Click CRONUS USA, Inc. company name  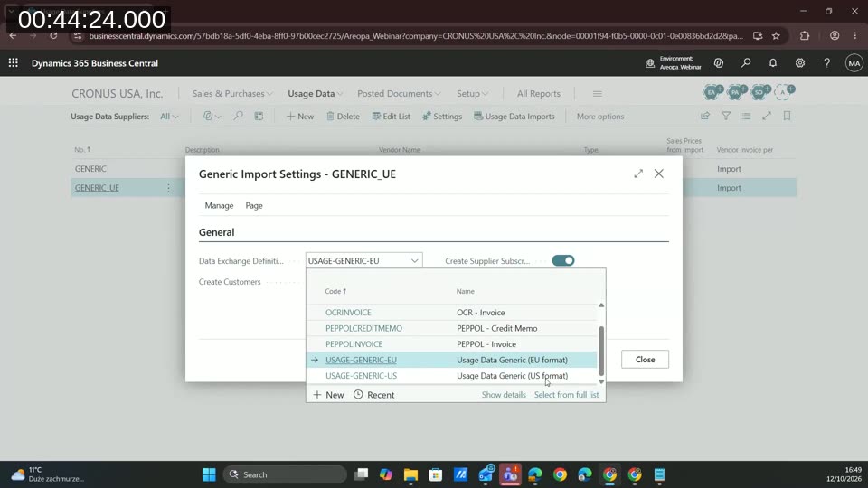point(118,93)
